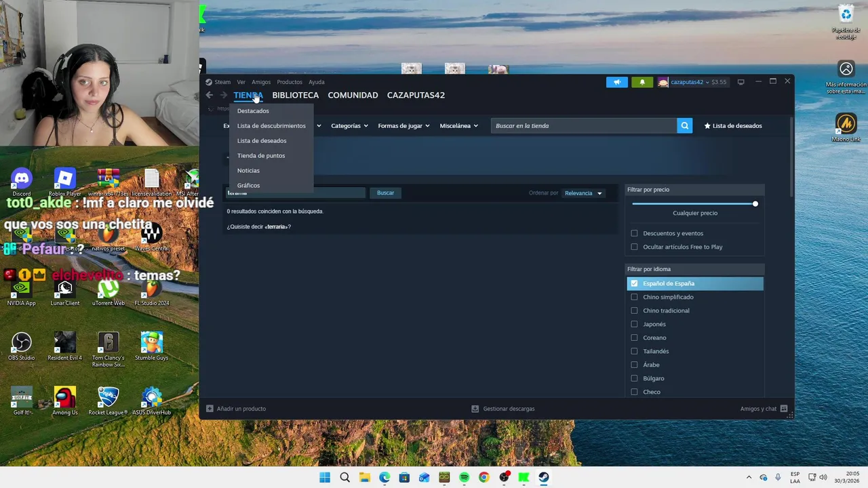Click the Big Picture mode monitor icon
The image size is (868, 488).
pos(741,82)
